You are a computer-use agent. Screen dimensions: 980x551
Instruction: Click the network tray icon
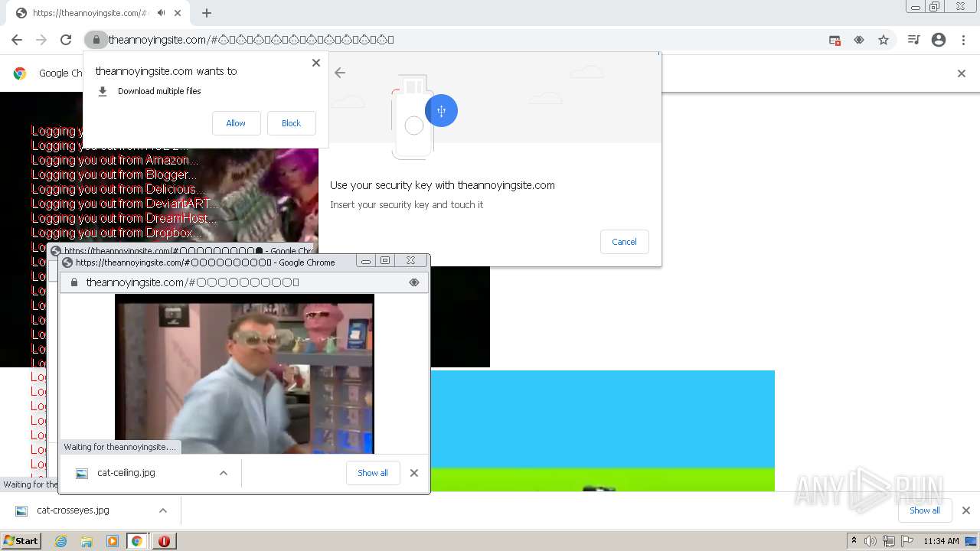(x=889, y=541)
